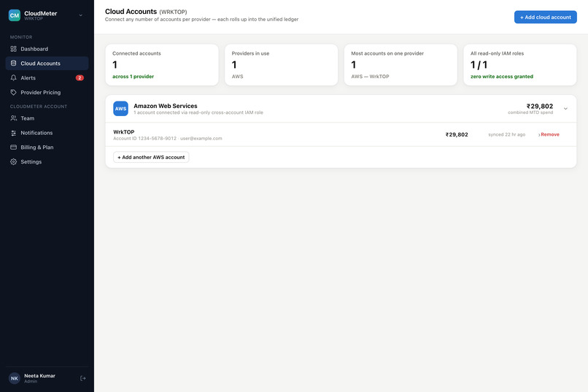Select the WrkTOP account row name
The height and width of the screenshot is (392, 588).
click(x=124, y=132)
